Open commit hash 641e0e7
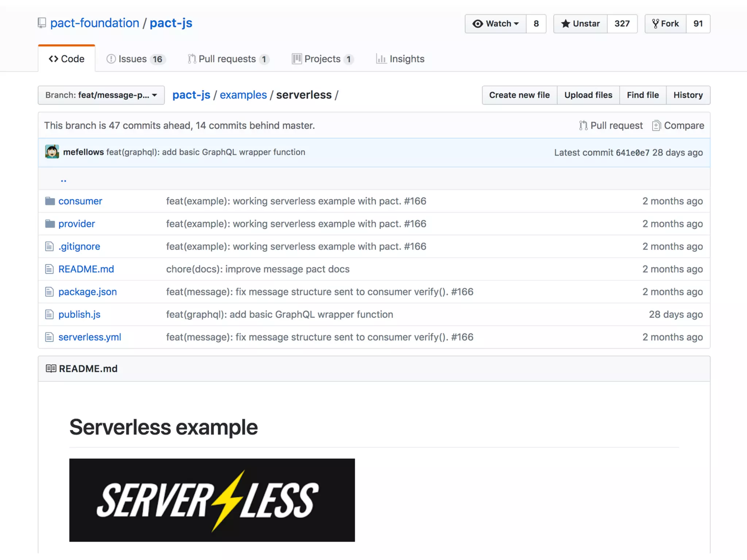This screenshot has width=747, height=560. pos(632,153)
